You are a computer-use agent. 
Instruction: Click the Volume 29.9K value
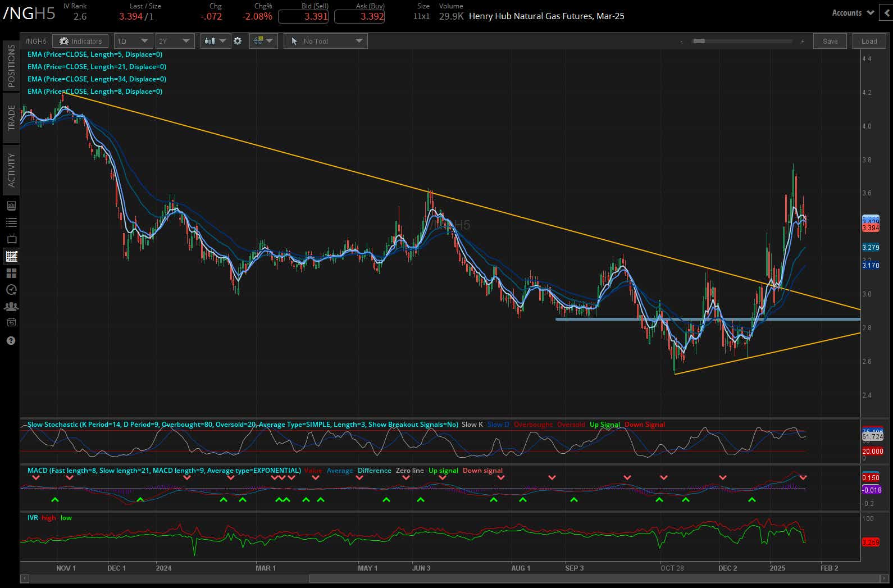(x=451, y=16)
